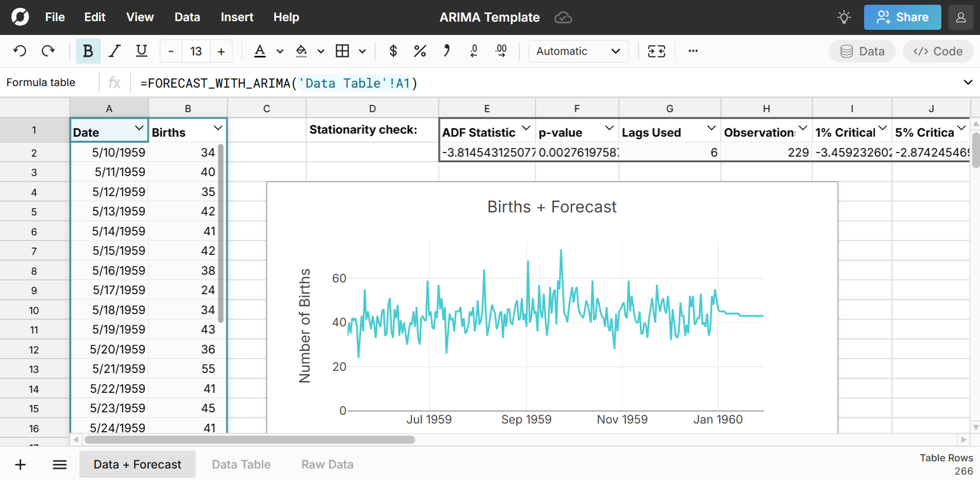Toggle underline formatting

click(x=141, y=51)
